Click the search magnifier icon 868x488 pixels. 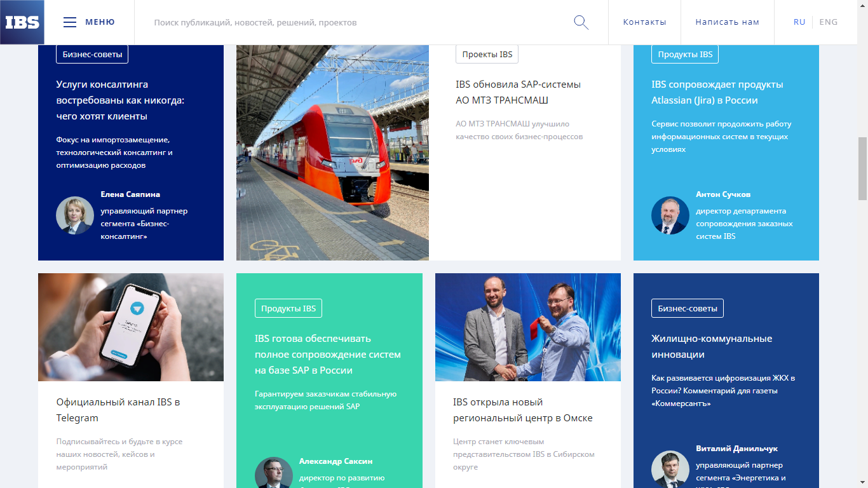pyautogui.click(x=581, y=22)
